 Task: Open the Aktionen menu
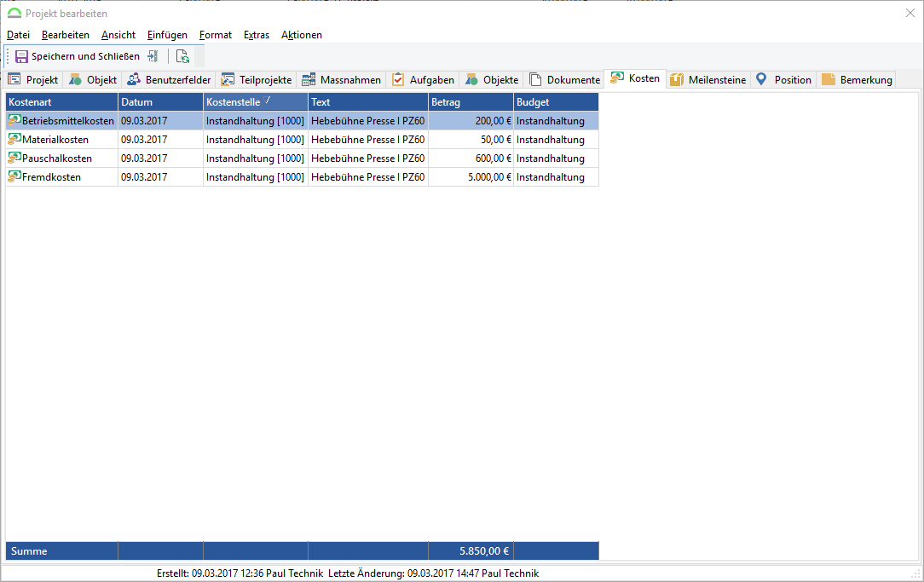pyautogui.click(x=302, y=35)
